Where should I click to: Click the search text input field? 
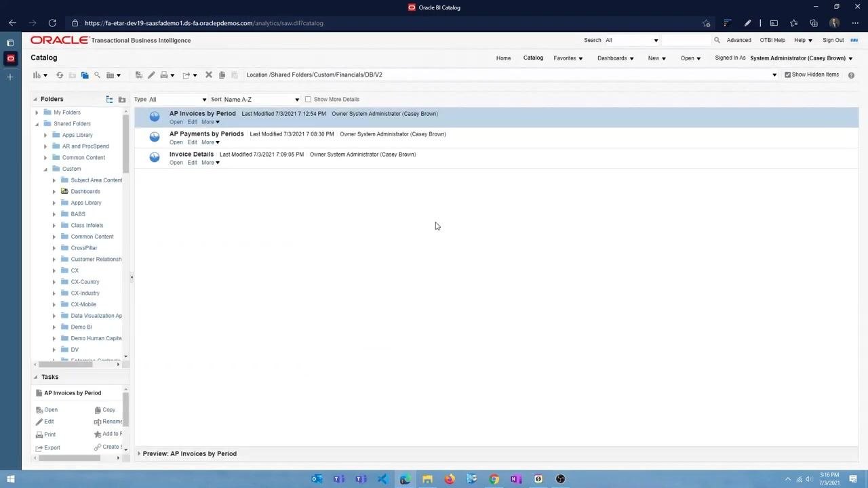(686, 41)
